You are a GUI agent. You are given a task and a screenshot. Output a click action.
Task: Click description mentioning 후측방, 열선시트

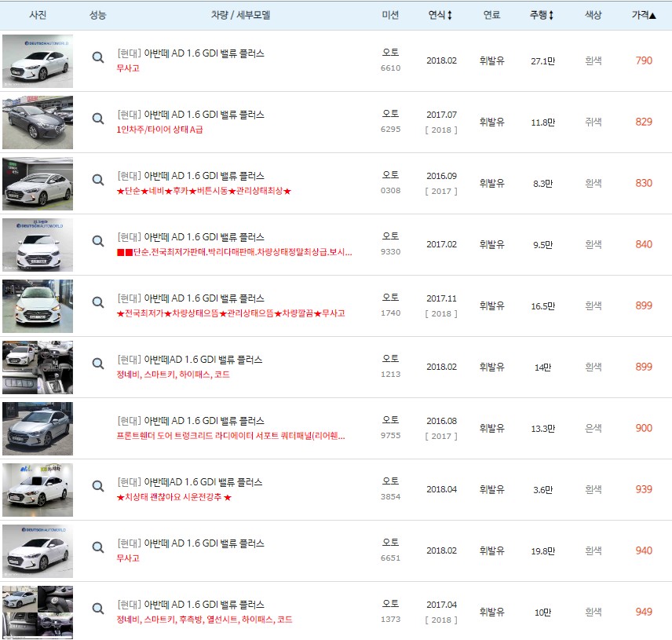[x=204, y=620]
